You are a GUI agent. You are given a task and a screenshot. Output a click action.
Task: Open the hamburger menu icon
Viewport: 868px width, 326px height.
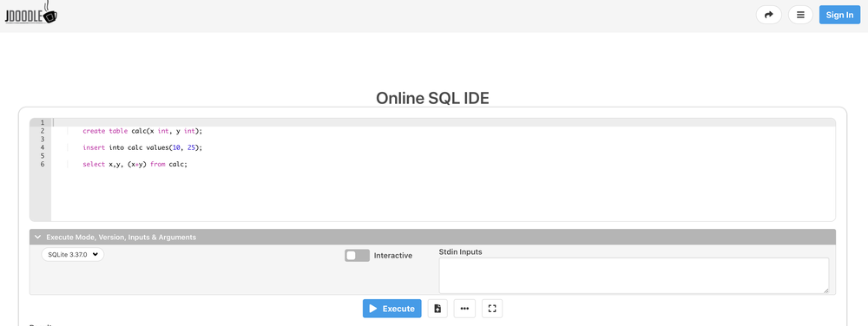800,15
